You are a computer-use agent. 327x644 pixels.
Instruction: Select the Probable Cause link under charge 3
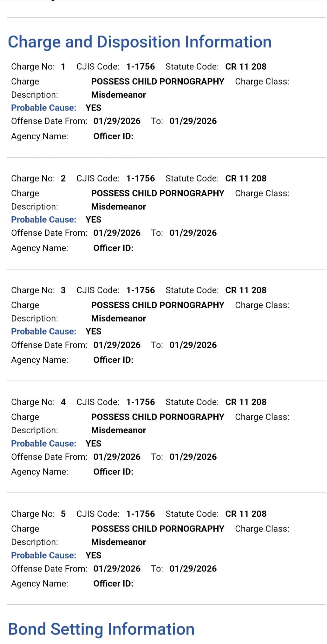click(x=43, y=332)
